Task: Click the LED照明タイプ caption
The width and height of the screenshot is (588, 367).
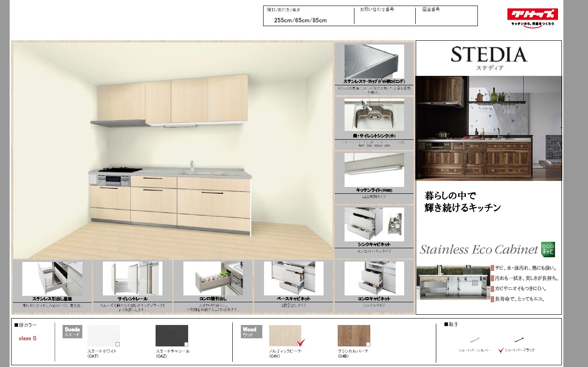Action: pyautogui.click(x=374, y=196)
